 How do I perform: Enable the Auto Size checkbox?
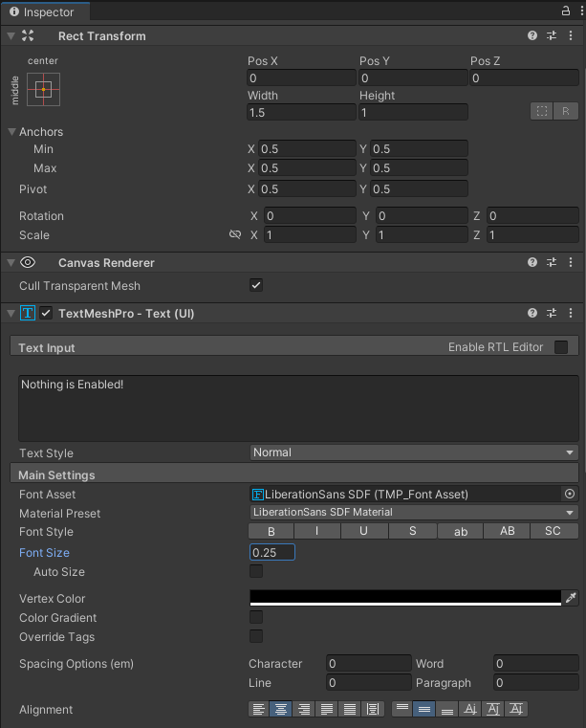[x=256, y=571]
